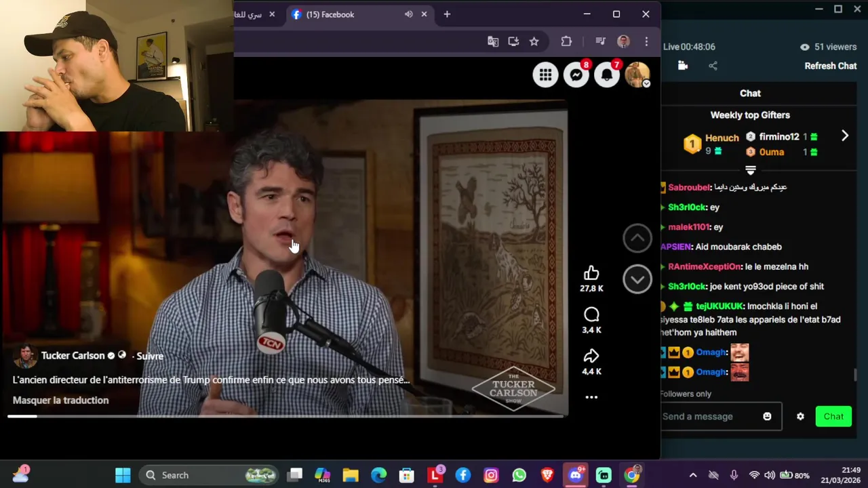Click Masquer la traduction
This screenshot has width=868, height=488.
pos(60,400)
